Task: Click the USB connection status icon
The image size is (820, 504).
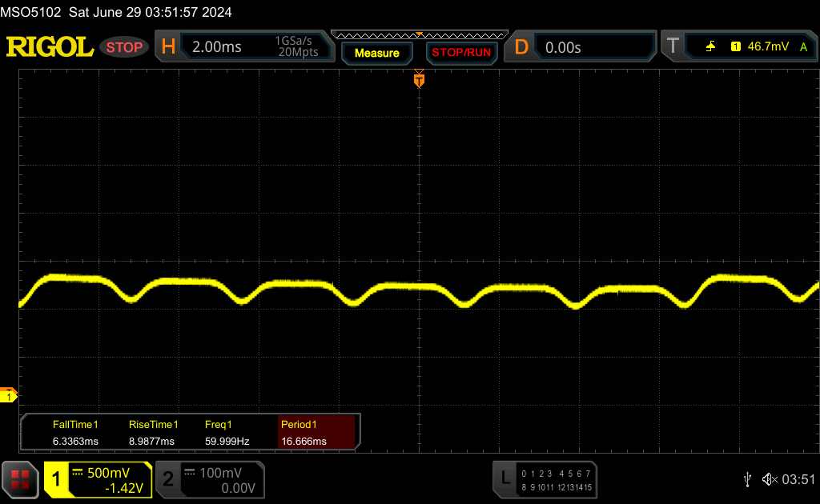Action: (x=747, y=479)
